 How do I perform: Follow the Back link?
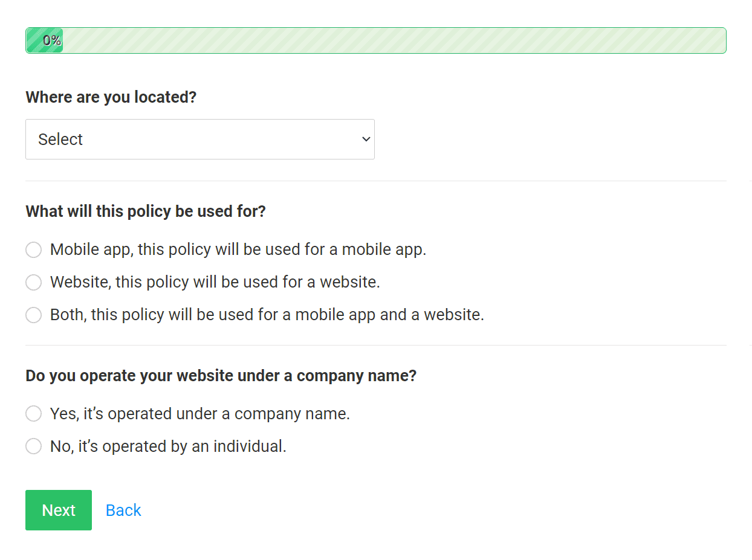pyautogui.click(x=123, y=510)
